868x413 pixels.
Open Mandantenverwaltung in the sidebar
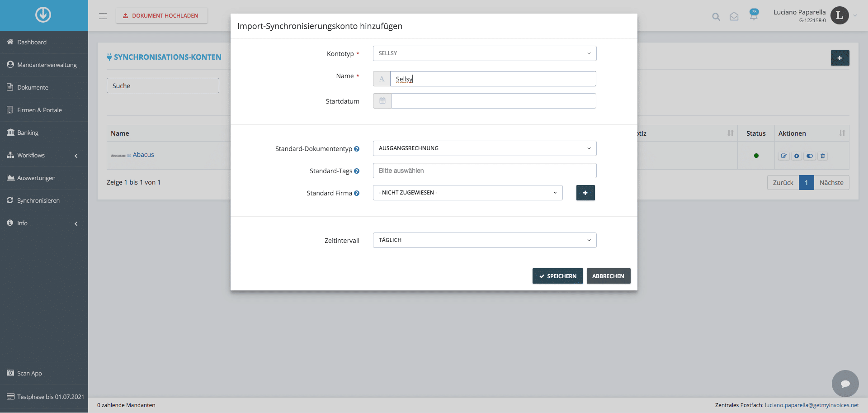44,65
